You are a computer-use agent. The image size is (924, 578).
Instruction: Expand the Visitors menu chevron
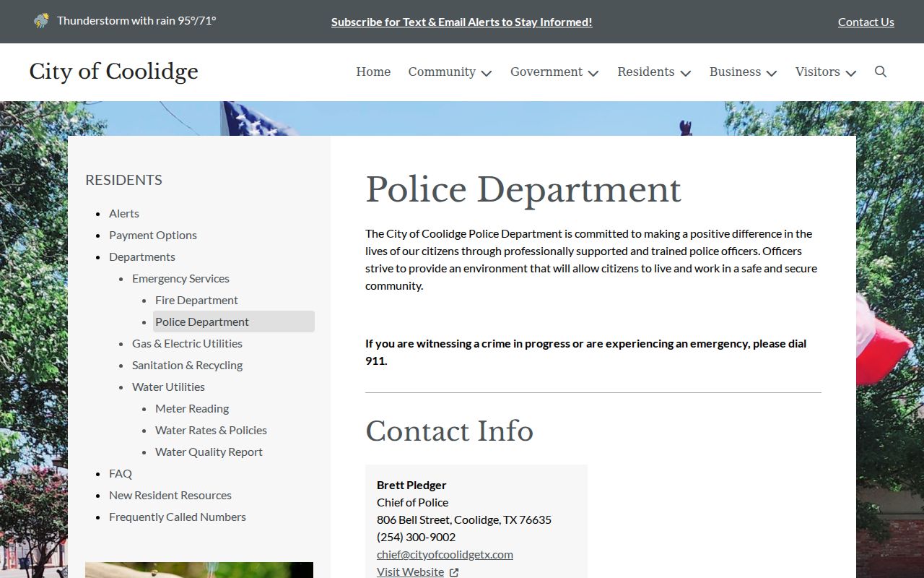click(x=851, y=73)
